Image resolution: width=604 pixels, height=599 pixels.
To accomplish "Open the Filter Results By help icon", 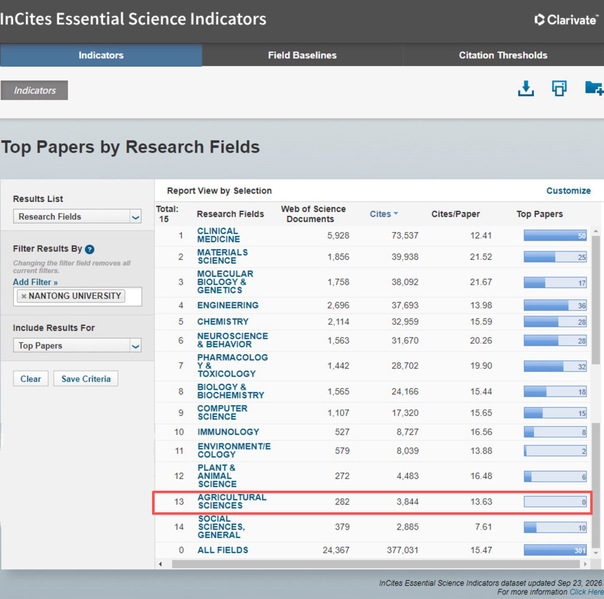I will pyautogui.click(x=89, y=249).
